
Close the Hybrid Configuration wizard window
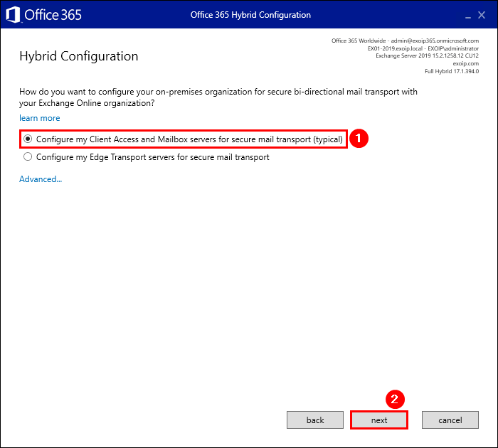coord(485,15)
